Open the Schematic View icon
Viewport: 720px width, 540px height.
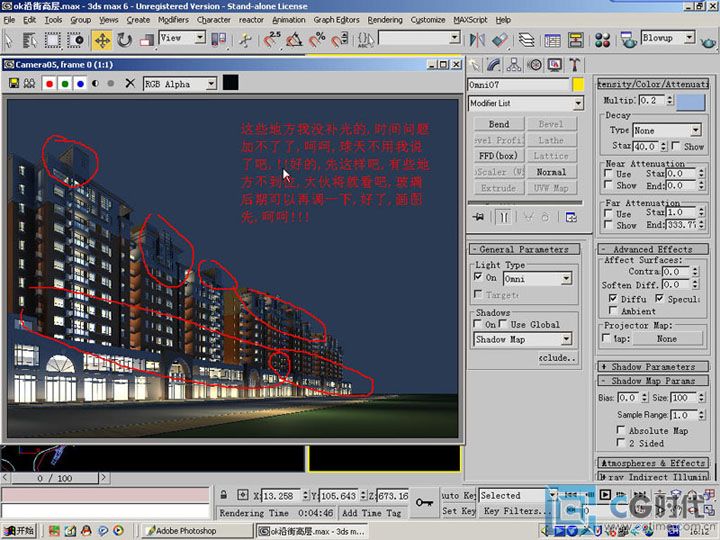pyautogui.click(x=575, y=40)
